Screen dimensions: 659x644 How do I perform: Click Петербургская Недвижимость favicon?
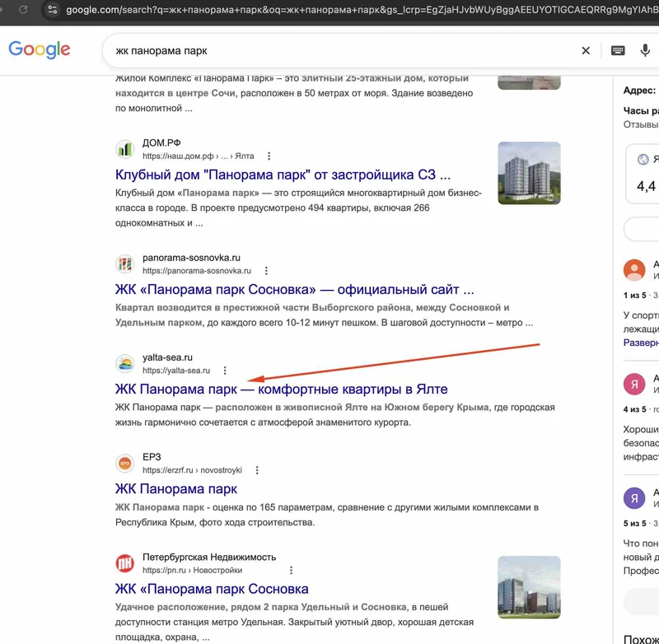125,563
